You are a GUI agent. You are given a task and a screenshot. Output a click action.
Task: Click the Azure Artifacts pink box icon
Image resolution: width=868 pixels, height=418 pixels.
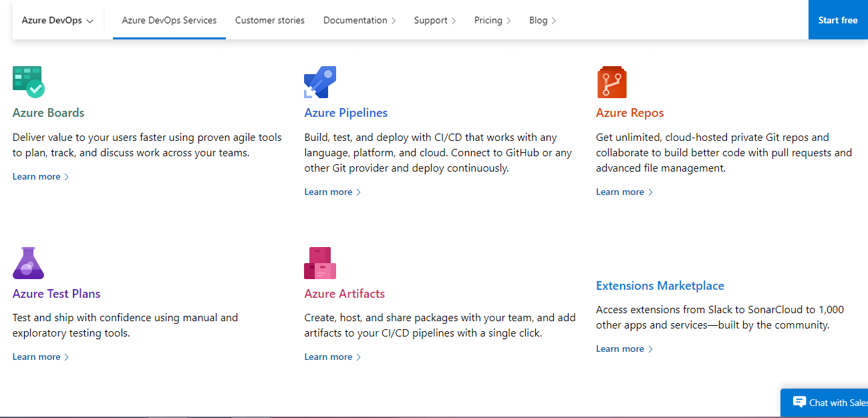pos(320,262)
